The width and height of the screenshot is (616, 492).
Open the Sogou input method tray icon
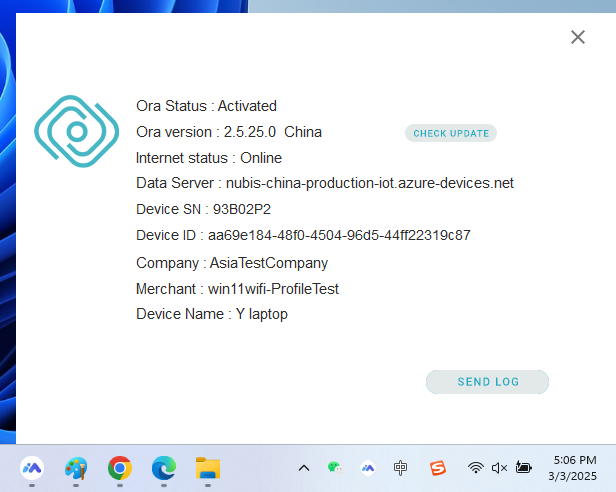(x=438, y=468)
